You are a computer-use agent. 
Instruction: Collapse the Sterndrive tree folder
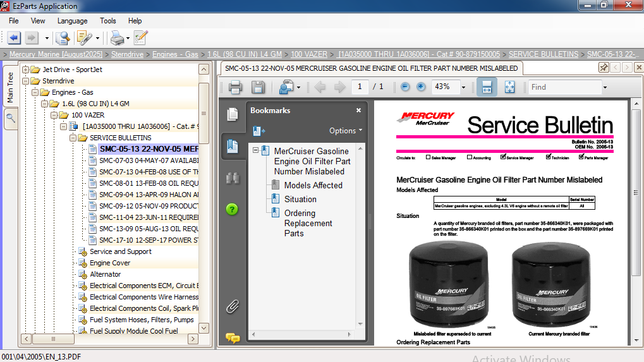pyautogui.click(x=26, y=81)
